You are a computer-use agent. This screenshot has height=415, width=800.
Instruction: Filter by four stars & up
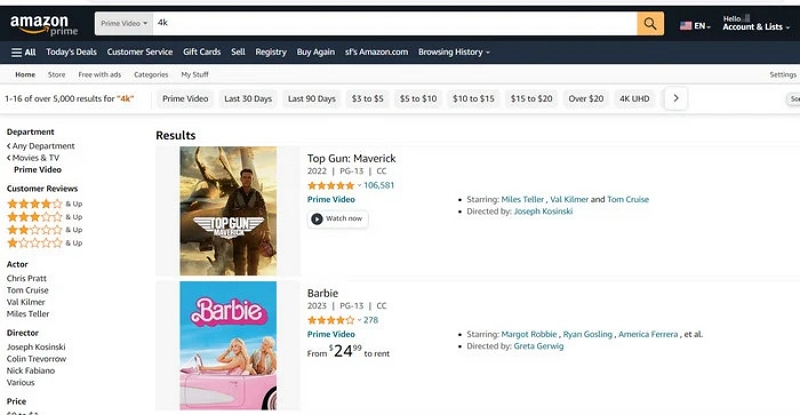[35, 203]
